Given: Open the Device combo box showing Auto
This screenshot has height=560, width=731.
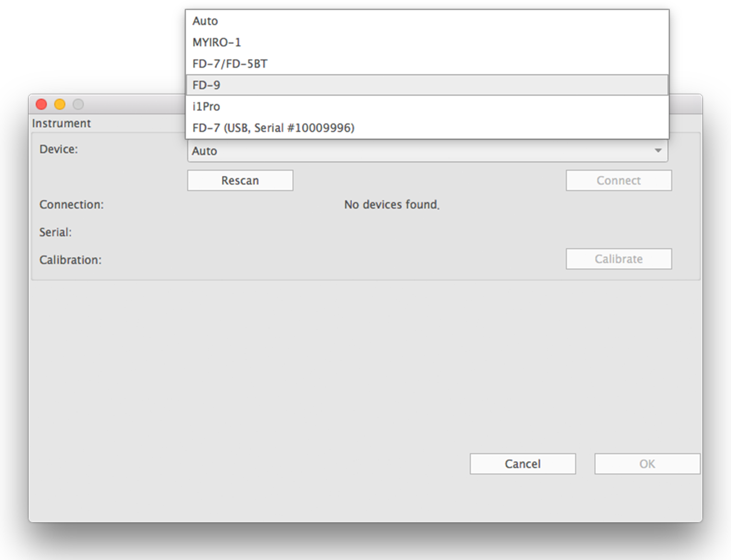Looking at the screenshot, I should pyautogui.click(x=400, y=151).
